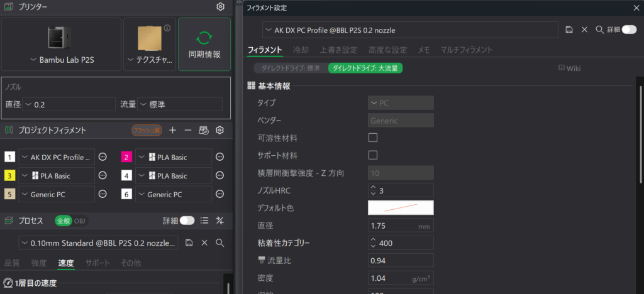644x294 pixels.
Task: Toggle 詳細 switch in filament settings
Action: [628, 30]
